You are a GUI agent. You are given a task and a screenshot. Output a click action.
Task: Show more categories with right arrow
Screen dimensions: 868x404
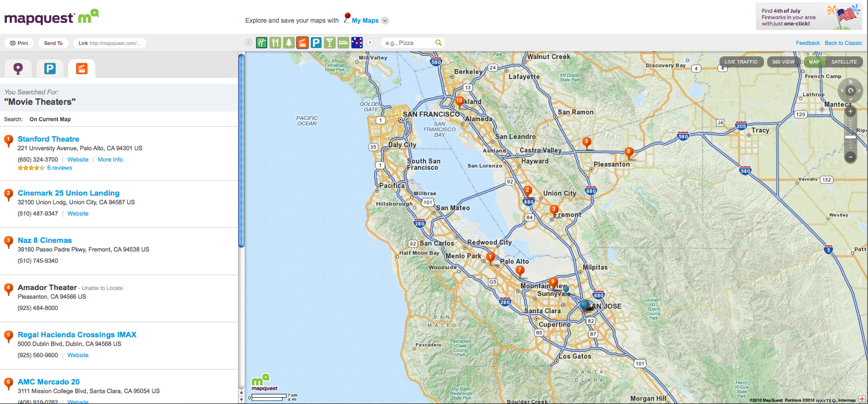370,43
